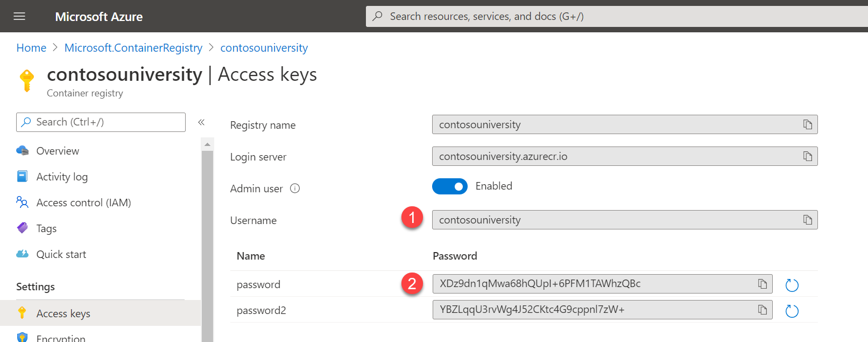868x342 pixels.
Task: Copy the Login server value
Action: tap(807, 156)
